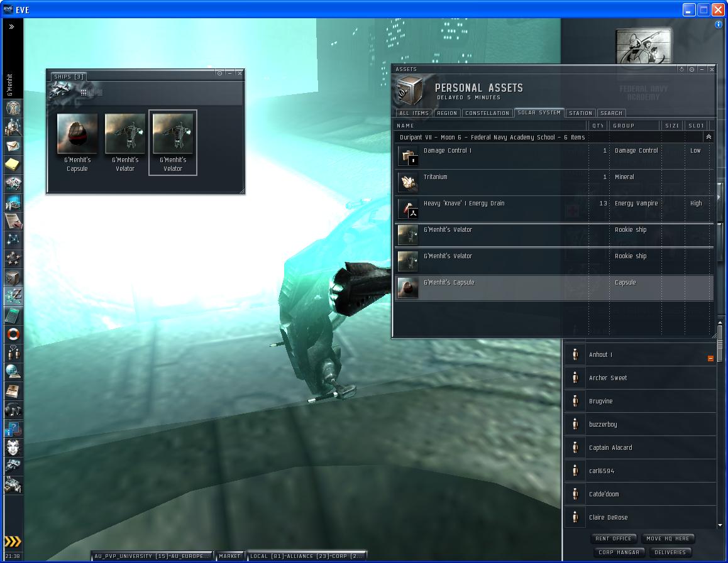
Task: Open the Station tab in Assets
Action: [580, 113]
